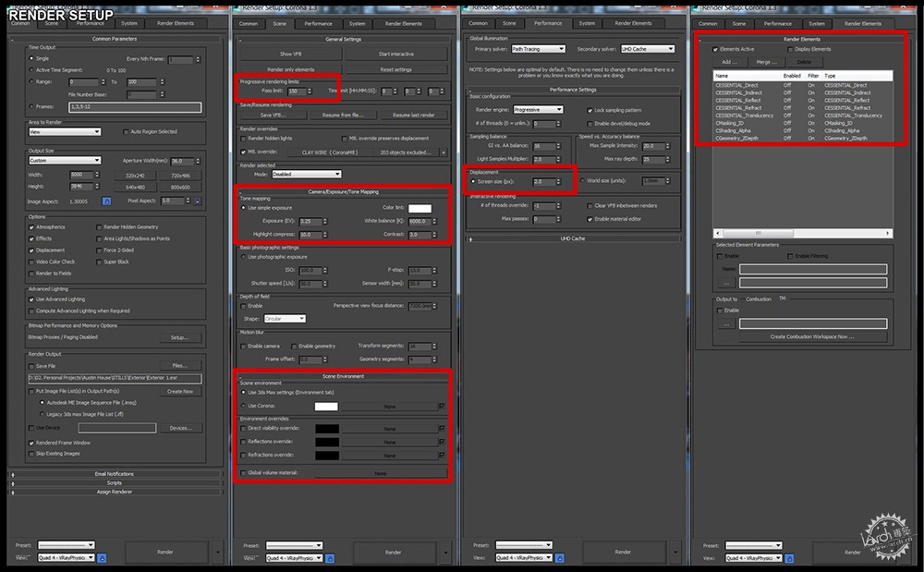Open Render engine Progressive dropdown

click(x=538, y=110)
